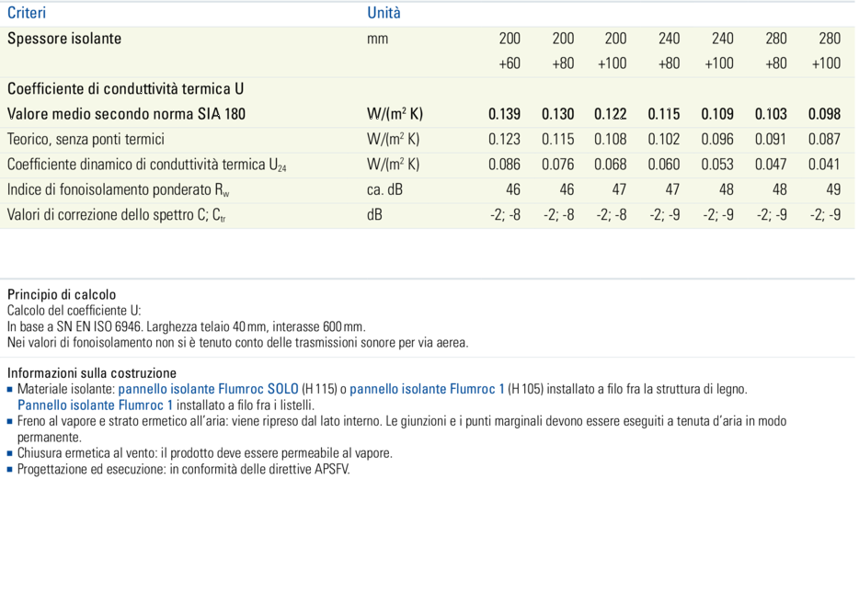
Task: Open Pannello isolante Flumroc 1 link before 'installato a filo fra i listelli'
Action: click(x=95, y=405)
